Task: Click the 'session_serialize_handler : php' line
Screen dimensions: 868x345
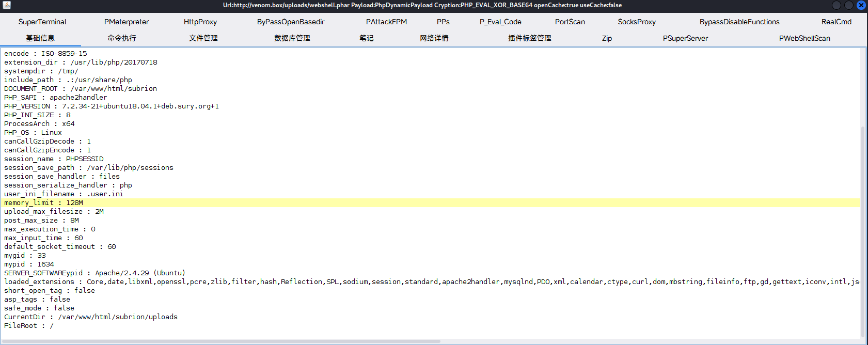Action: (68, 185)
